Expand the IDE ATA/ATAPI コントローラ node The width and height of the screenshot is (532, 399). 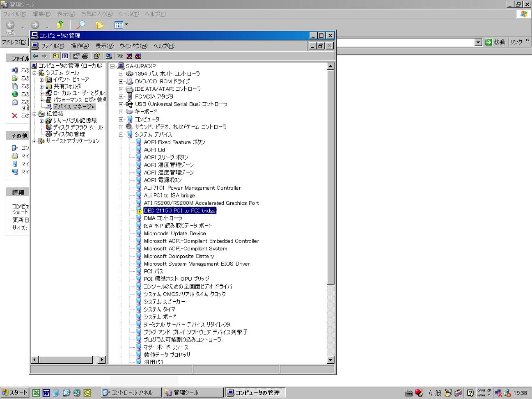(121, 89)
